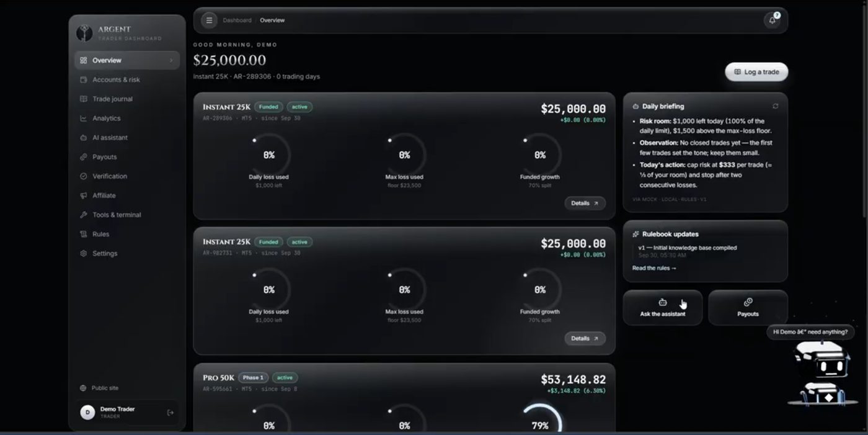Open the notifications bell

point(772,20)
